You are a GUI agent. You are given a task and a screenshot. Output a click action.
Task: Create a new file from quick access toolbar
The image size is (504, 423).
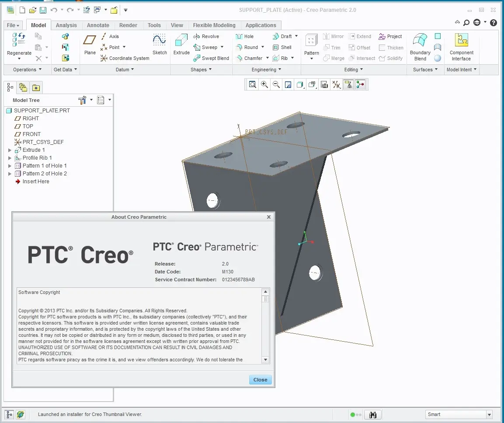point(22,10)
